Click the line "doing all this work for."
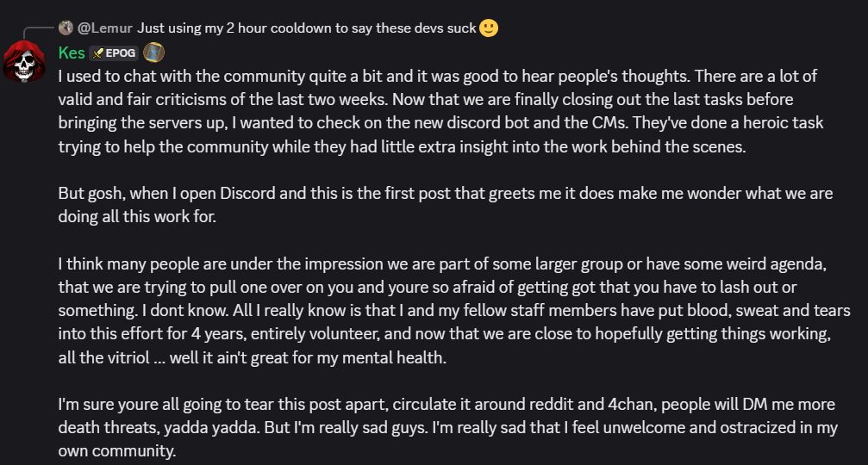 [x=137, y=216]
